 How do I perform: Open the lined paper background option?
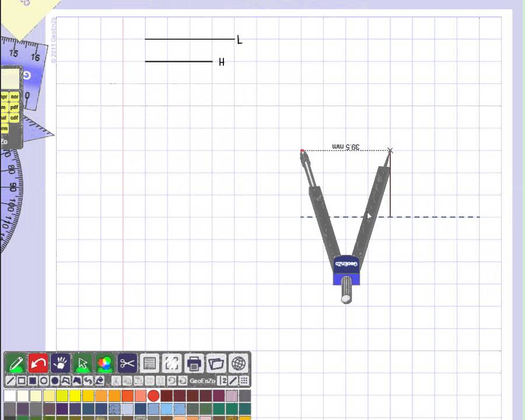tap(149, 363)
